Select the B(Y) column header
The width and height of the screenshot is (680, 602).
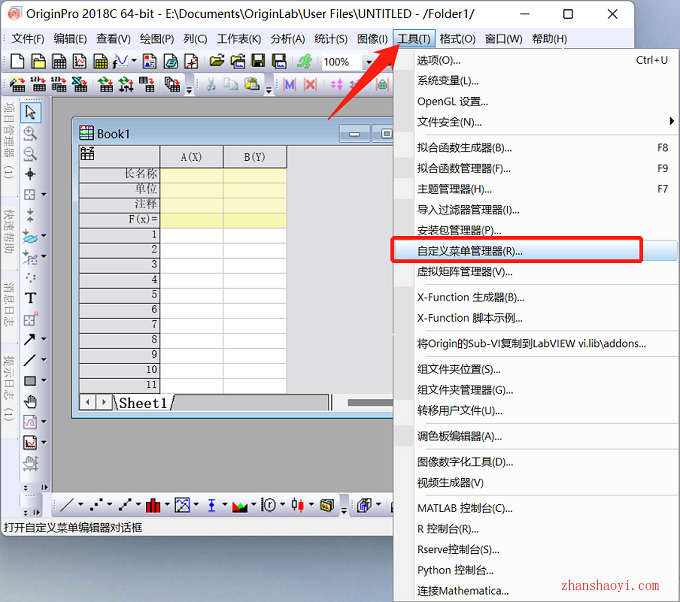[x=255, y=157]
